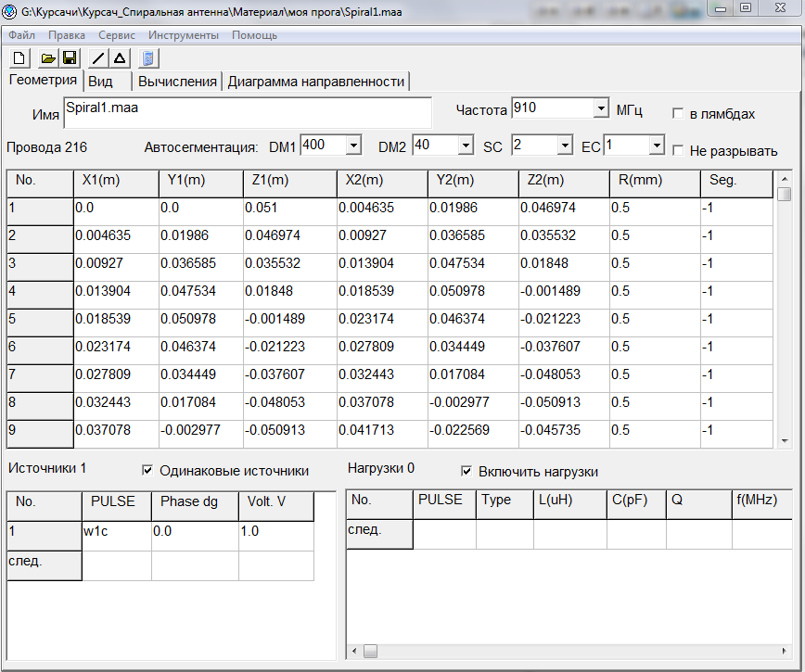805x672 pixels.
Task: Open the calculator icon in toolbar
Action: coord(149,58)
